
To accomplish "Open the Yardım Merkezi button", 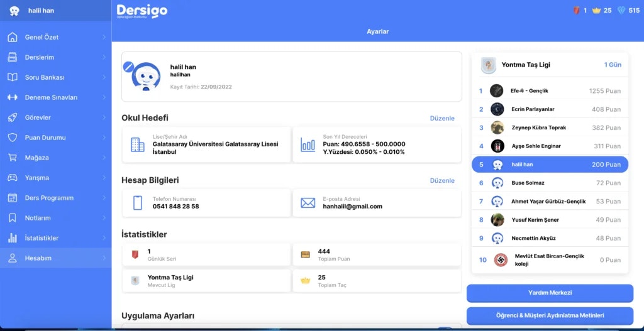I will [x=550, y=293].
